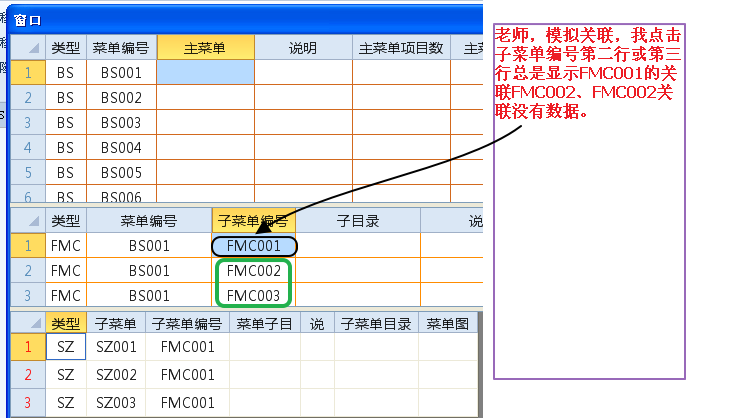Click the 子菜单 column header

(116, 323)
